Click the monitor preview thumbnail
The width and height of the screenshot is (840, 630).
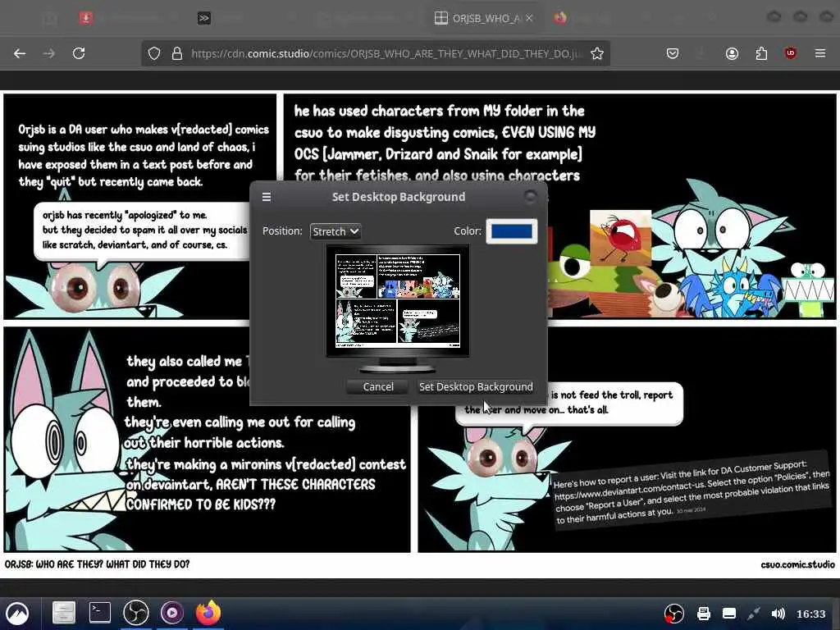point(398,300)
